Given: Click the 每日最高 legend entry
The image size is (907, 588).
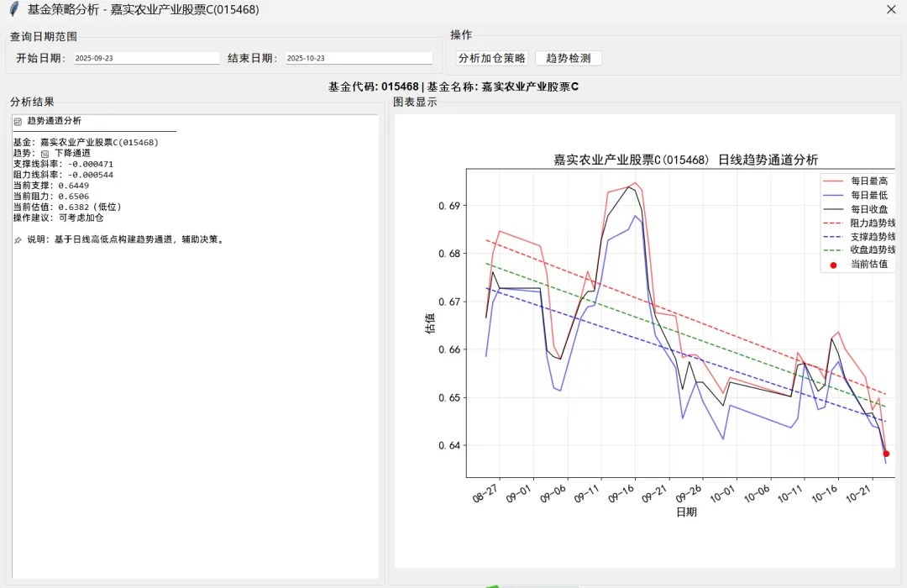Looking at the screenshot, I should [855, 181].
